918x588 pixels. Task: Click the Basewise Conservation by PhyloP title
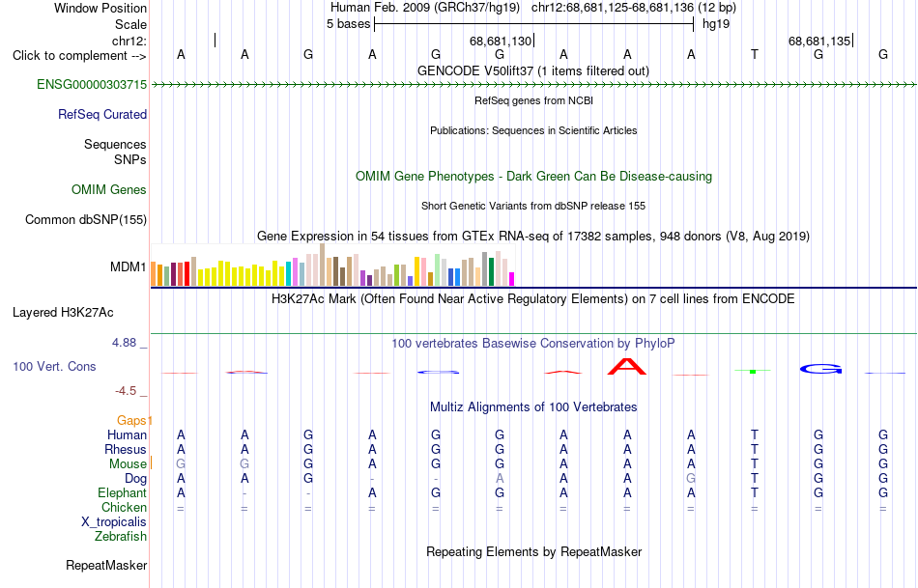pyautogui.click(x=533, y=344)
